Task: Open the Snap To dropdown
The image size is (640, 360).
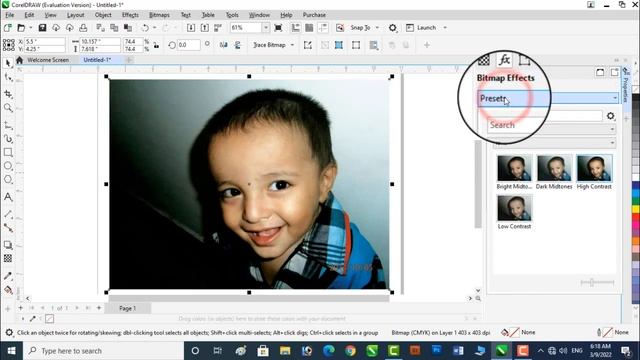Action: (x=377, y=28)
